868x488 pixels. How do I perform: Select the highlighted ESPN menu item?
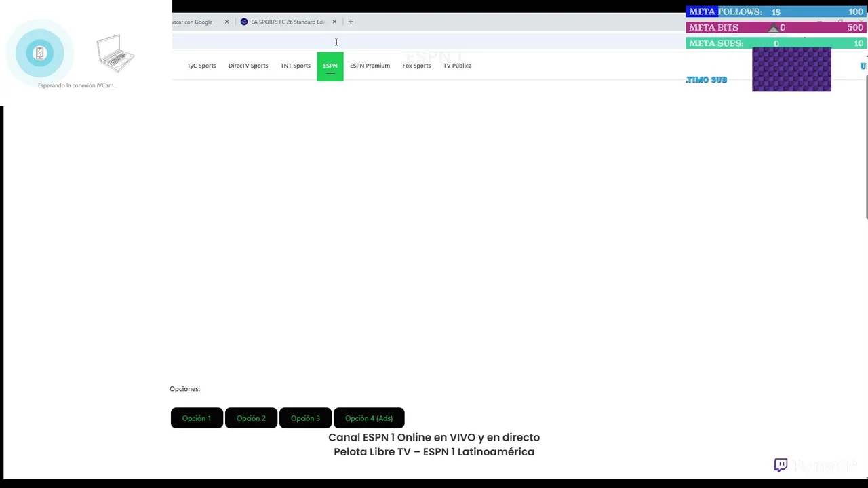click(x=330, y=66)
